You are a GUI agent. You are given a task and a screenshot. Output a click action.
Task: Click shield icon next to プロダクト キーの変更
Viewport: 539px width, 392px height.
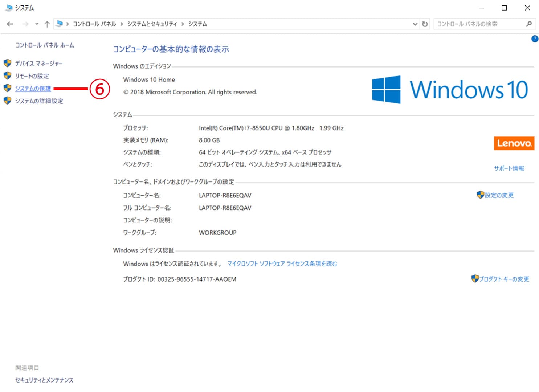pos(475,278)
